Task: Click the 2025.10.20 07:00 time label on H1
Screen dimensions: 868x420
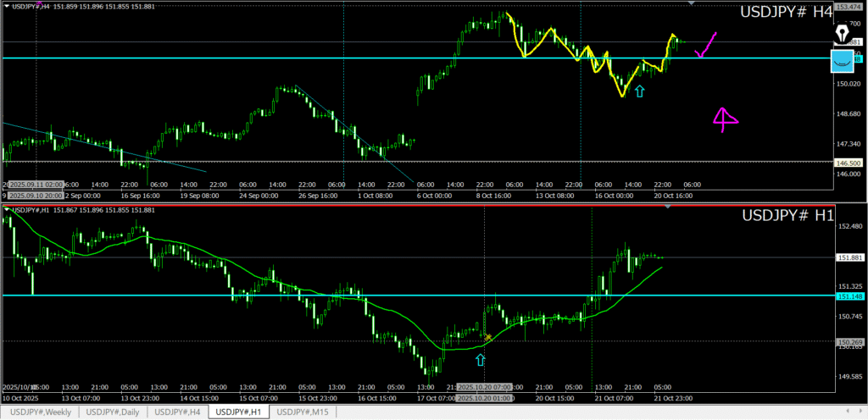Action: point(482,386)
